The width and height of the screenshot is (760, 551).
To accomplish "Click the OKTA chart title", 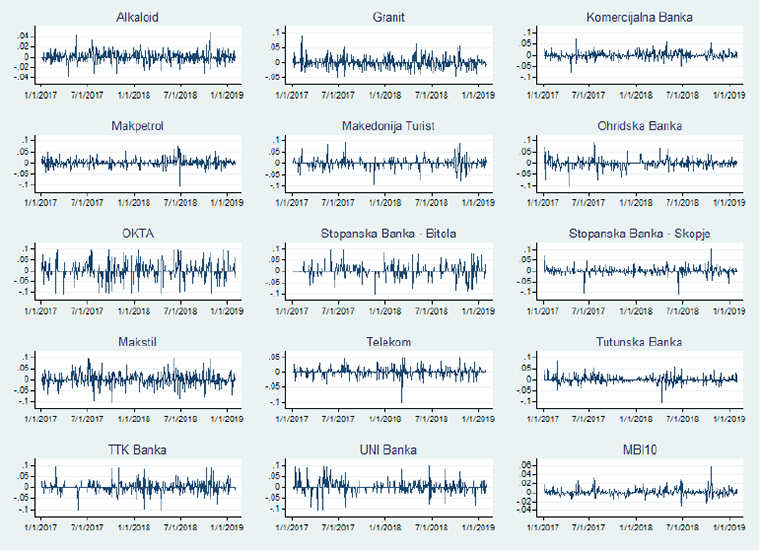I will (x=137, y=234).
